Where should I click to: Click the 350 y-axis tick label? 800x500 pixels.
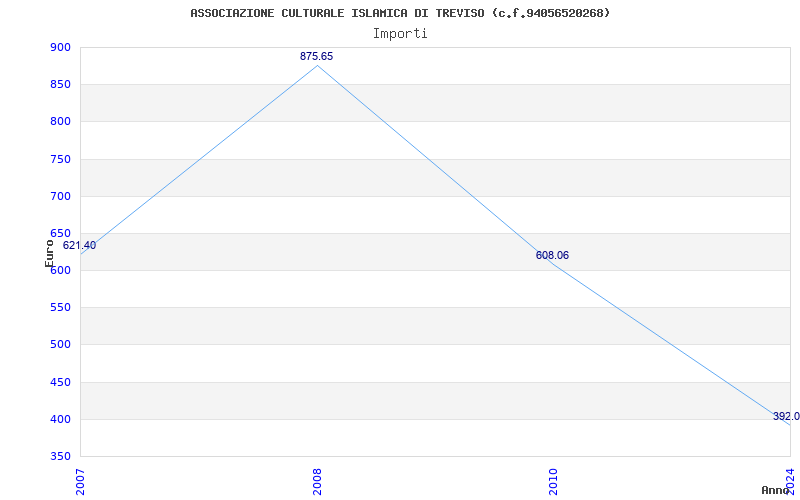[x=60, y=457]
